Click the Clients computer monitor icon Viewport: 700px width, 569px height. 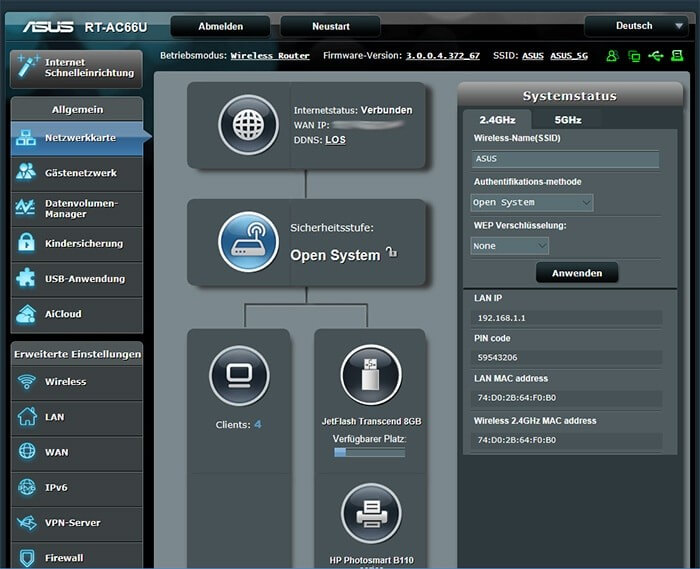tap(239, 376)
